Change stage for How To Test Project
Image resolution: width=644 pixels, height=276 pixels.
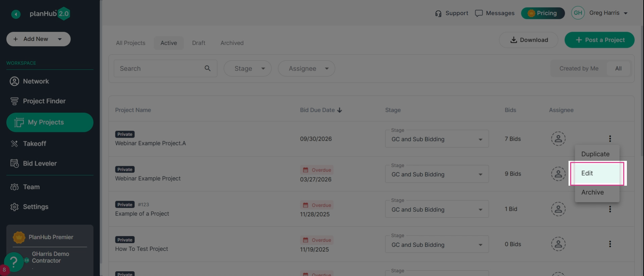(x=437, y=244)
